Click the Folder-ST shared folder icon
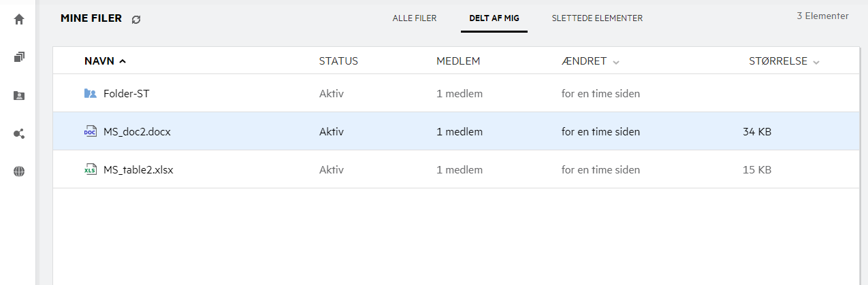Image resolution: width=868 pixels, height=285 pixels. (91, 93)
